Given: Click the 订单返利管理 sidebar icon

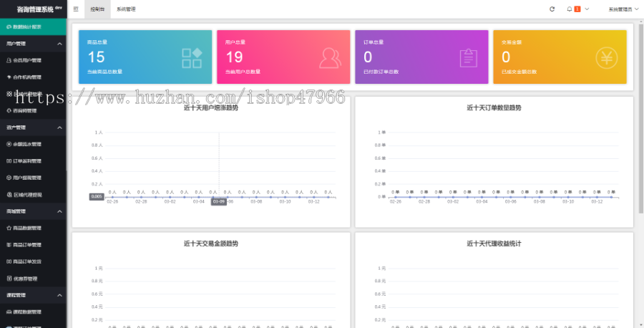Looking at the screenshot, I should (9, 161).
